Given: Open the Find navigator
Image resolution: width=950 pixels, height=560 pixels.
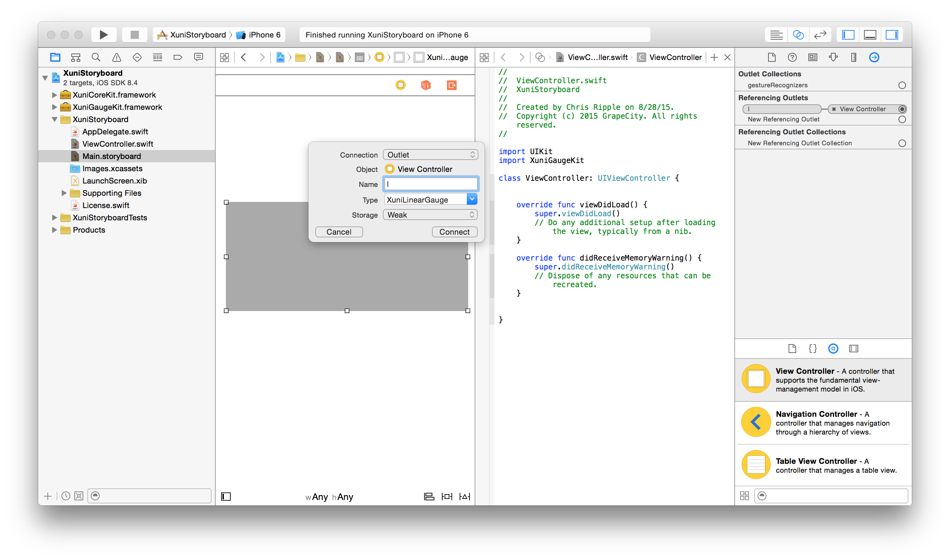Looking at the screenshot, I should (x=96, y=57).
